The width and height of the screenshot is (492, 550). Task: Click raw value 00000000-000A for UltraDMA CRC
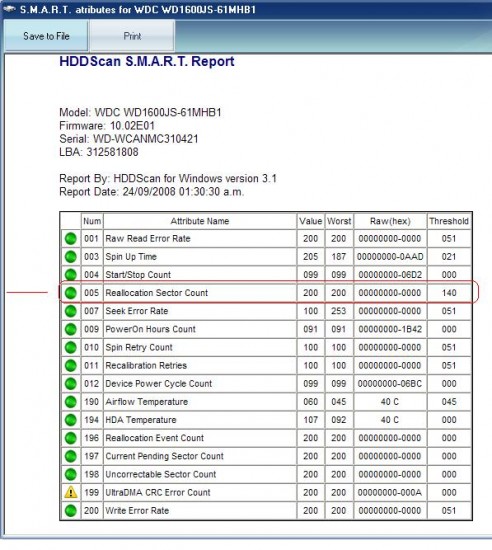[x=390, y=492]
